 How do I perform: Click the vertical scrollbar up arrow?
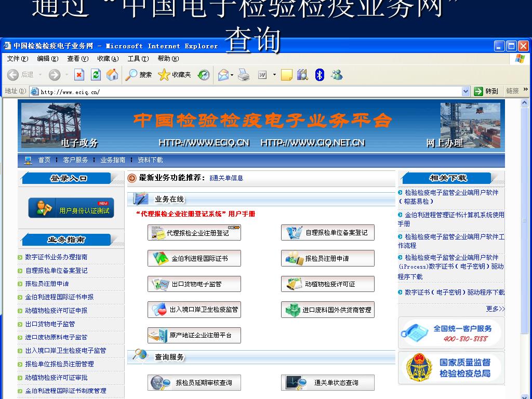[525, 102]
